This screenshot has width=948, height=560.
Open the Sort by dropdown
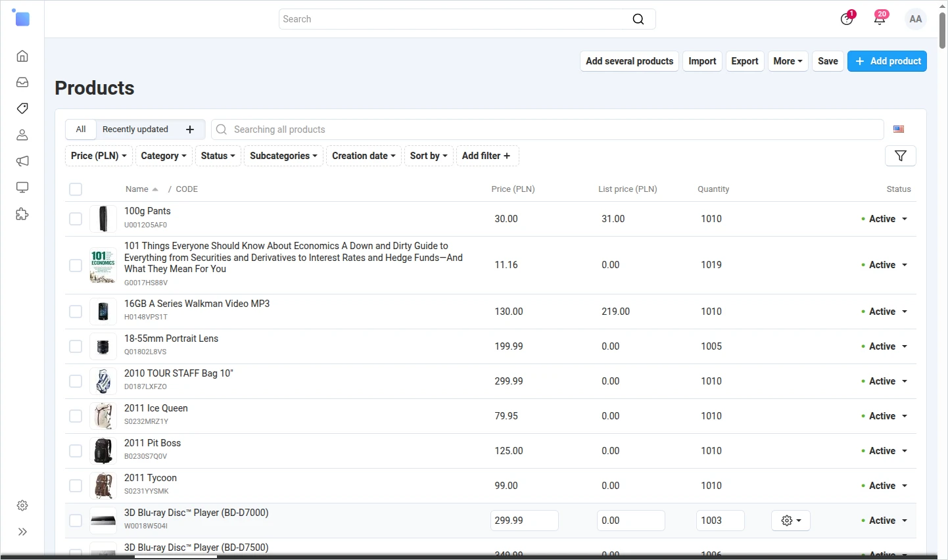[429, 156]
